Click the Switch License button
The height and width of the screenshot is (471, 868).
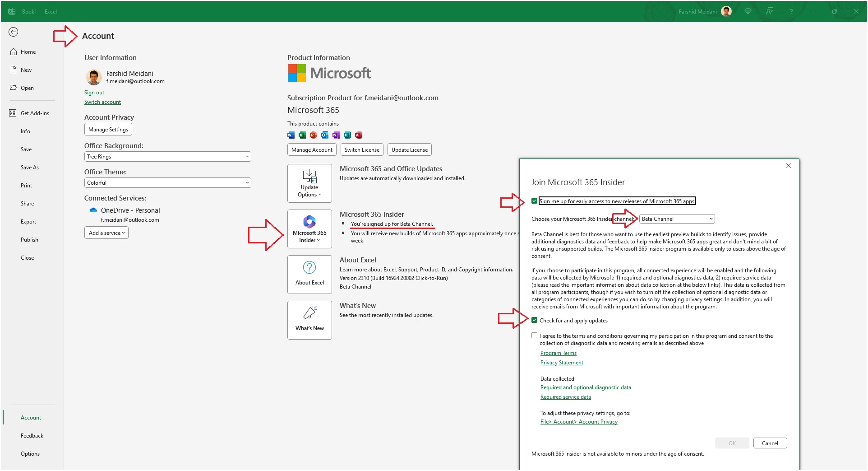coord(362,150)
